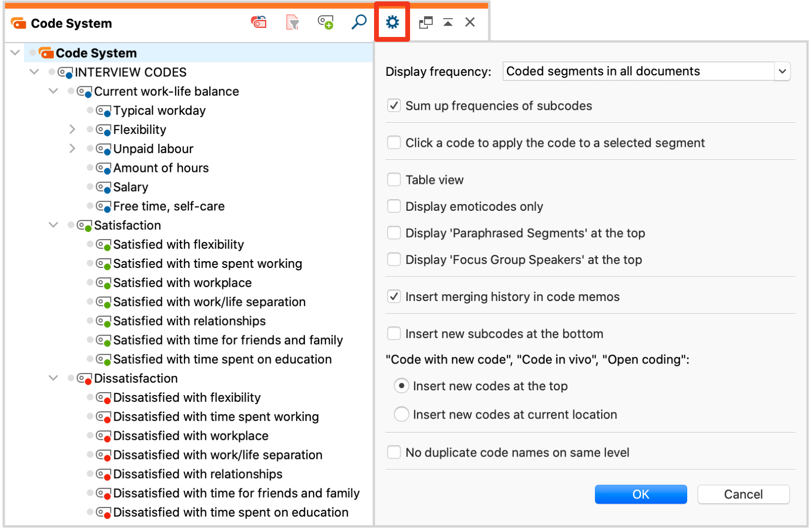812x530 pixels.
Task: Select Satisfied with time spent working
Action: click(207, 264)
